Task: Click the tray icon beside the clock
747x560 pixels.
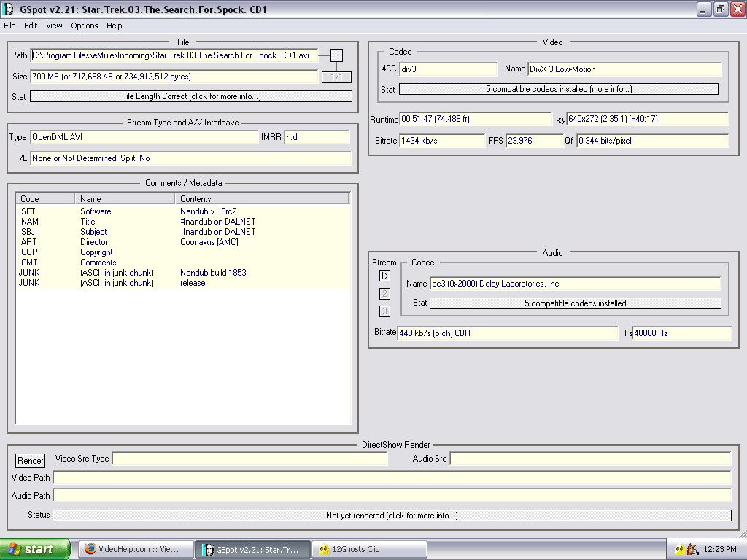Action: pos(693,550)
